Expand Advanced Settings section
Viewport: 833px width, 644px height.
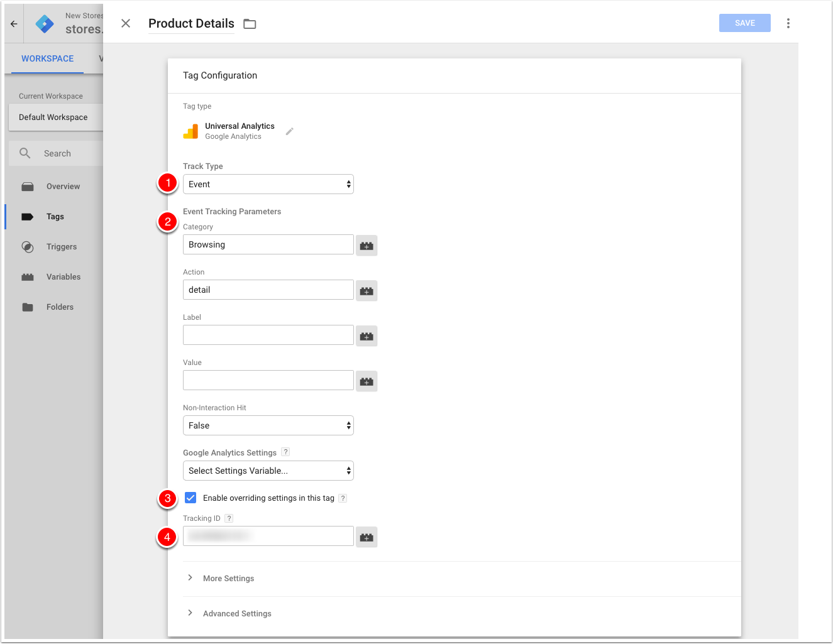click(237, 614)
